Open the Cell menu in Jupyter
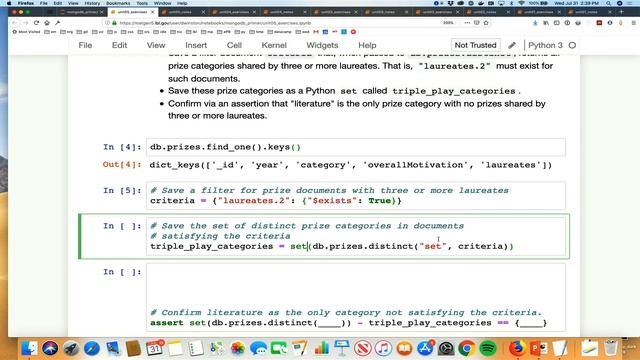Screen dimensions: 640x360 point(234,45)
